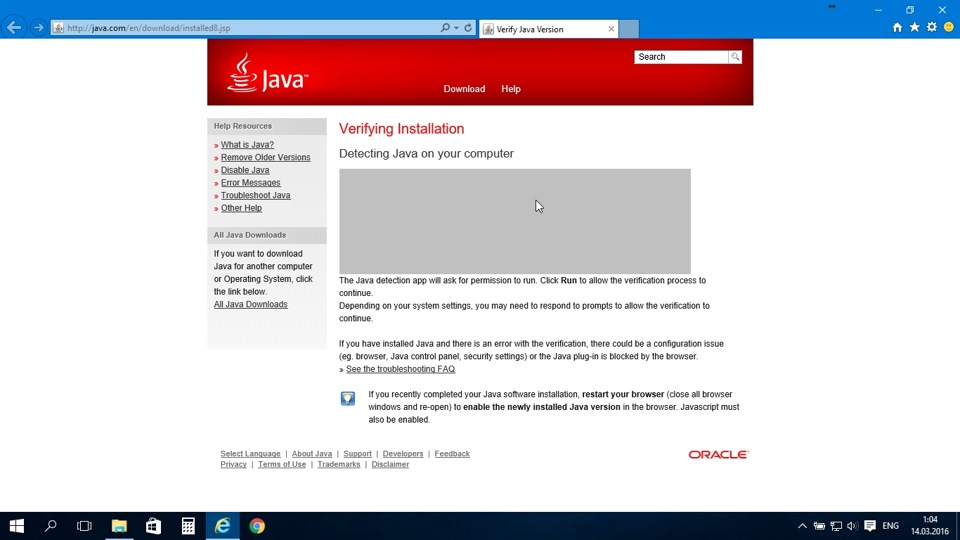Open the Trademarks footer link

(339, 464)
